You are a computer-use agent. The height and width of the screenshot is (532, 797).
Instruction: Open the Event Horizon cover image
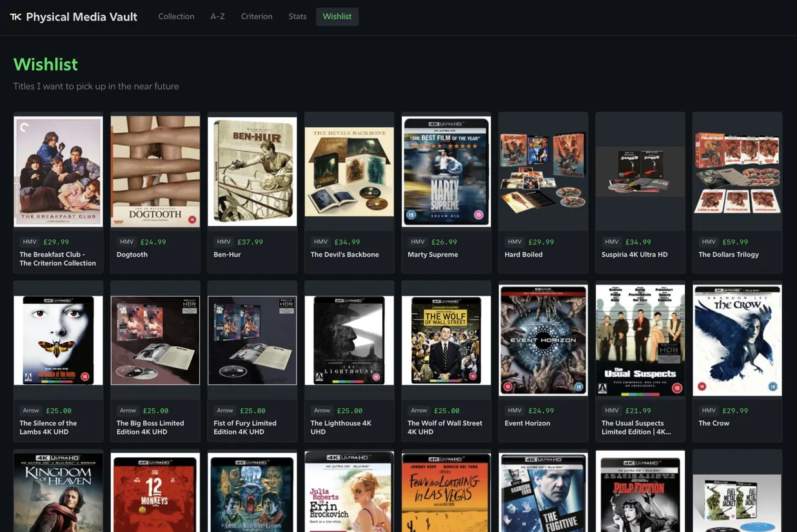(543, 340)
